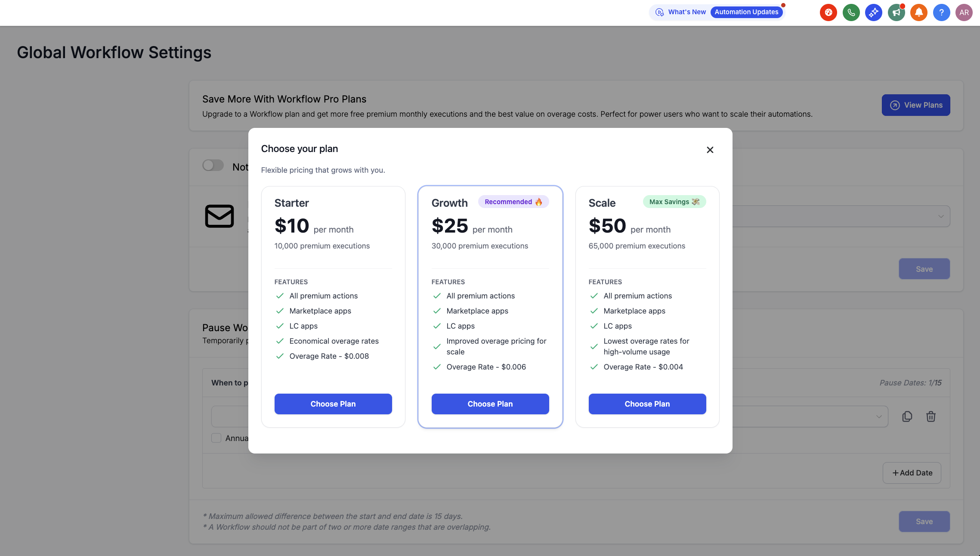Delete the pause date using trash icon
This screenshot has width=980, height=556.
click(931, 416)
